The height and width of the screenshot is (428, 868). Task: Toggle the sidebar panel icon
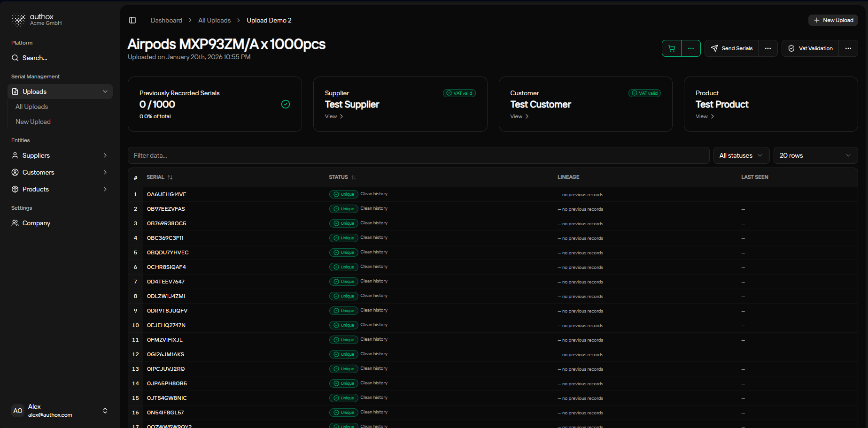132,20
